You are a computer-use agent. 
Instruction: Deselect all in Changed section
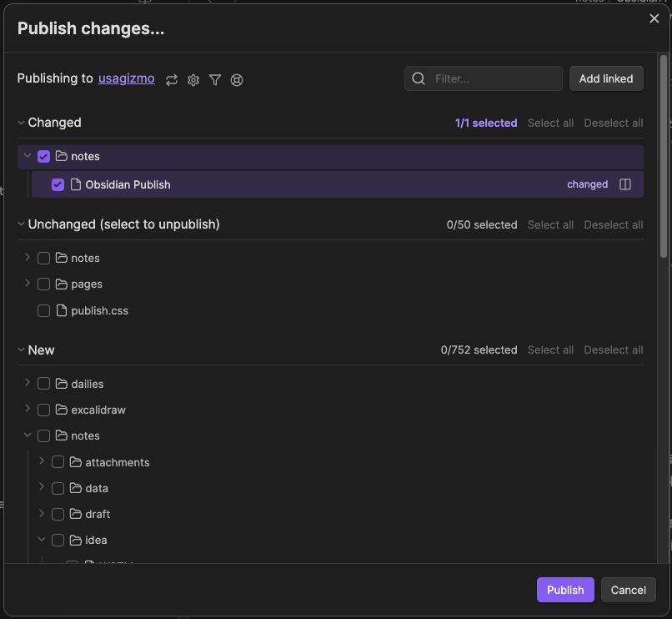click(614, 123)
